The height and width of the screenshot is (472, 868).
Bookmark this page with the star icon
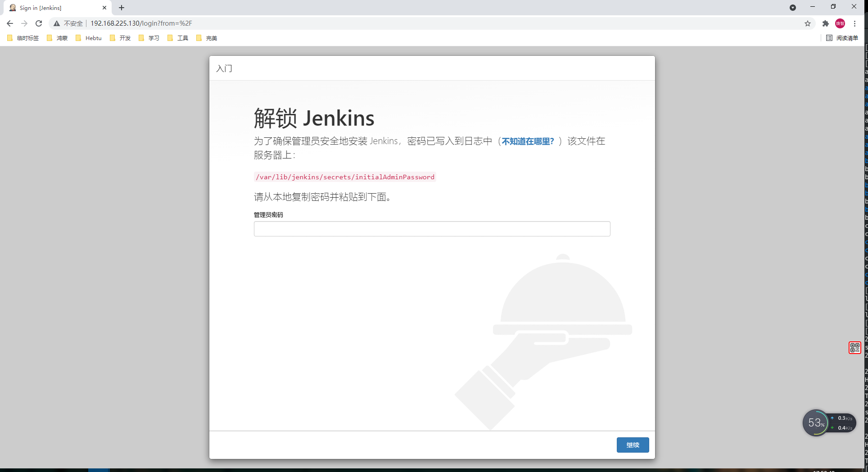point(808,23)
